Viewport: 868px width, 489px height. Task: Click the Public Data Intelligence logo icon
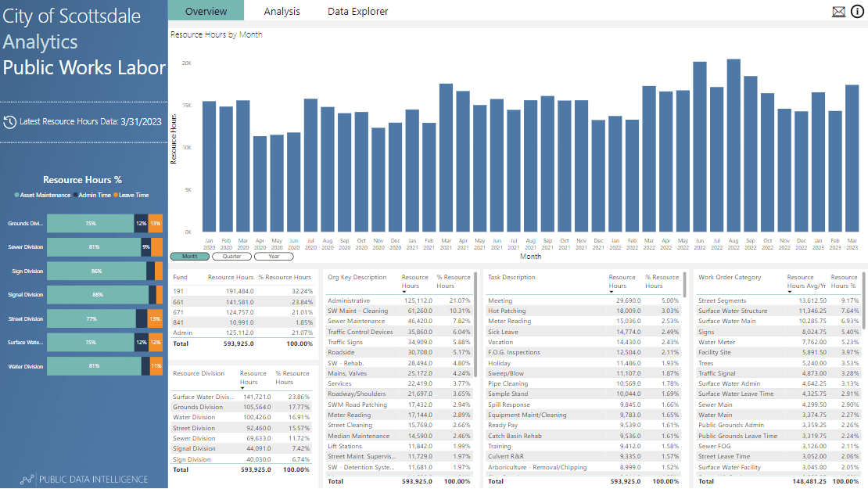point(27,480)
